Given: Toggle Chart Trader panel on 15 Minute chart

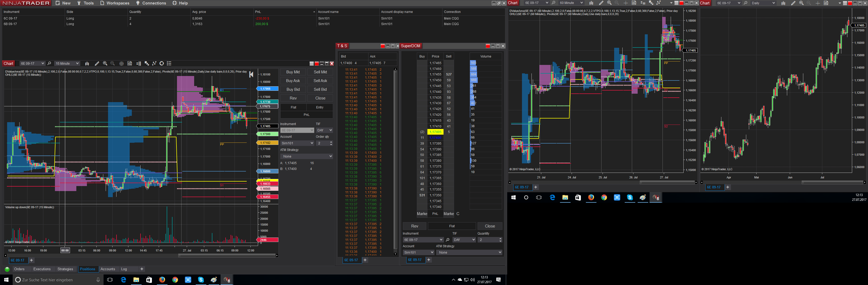Looking at the screenshot, I should [x=138, y=64].
